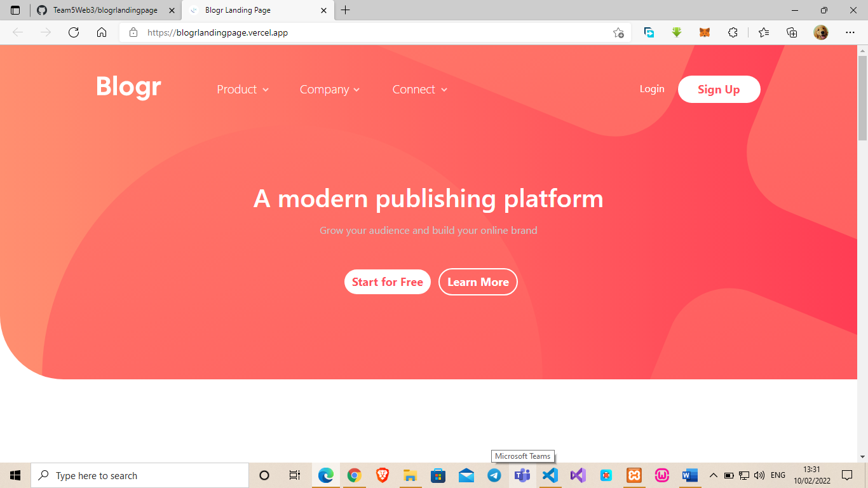Click the network tray icon
The image size is (868, 488).
coord(744,475)
